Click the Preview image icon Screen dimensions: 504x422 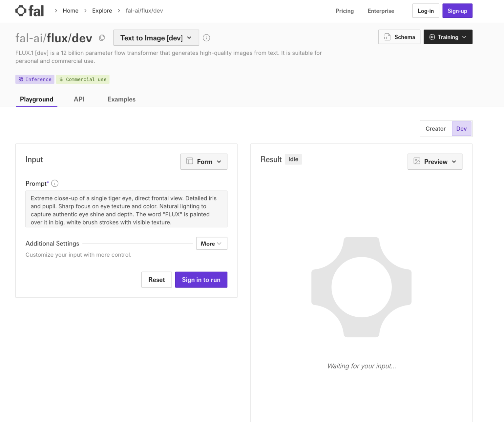click(x=417, y=161)
